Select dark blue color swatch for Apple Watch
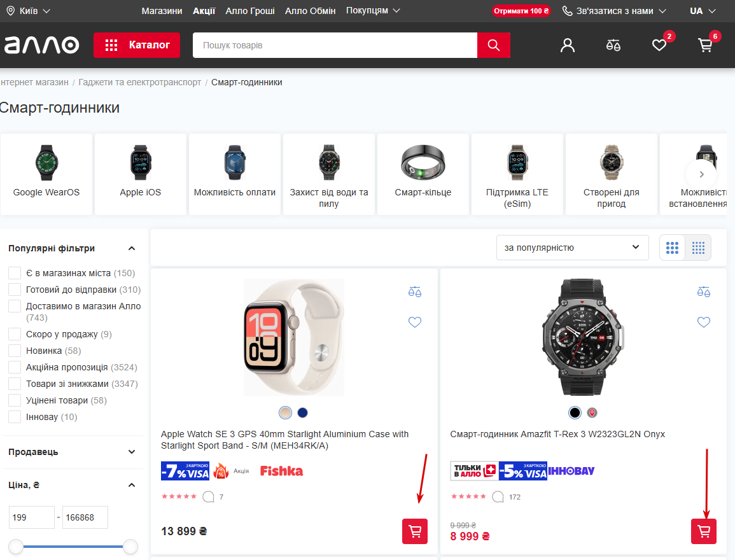The width and height of the screenshot is (735, 560). coord(303,413)
